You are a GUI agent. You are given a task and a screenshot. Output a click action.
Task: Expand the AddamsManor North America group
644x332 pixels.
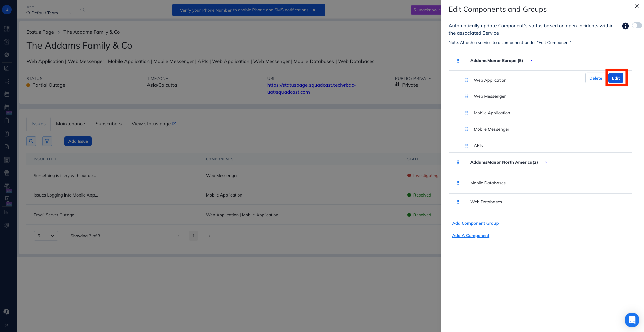pyautogui.click(x=546, y=162)
